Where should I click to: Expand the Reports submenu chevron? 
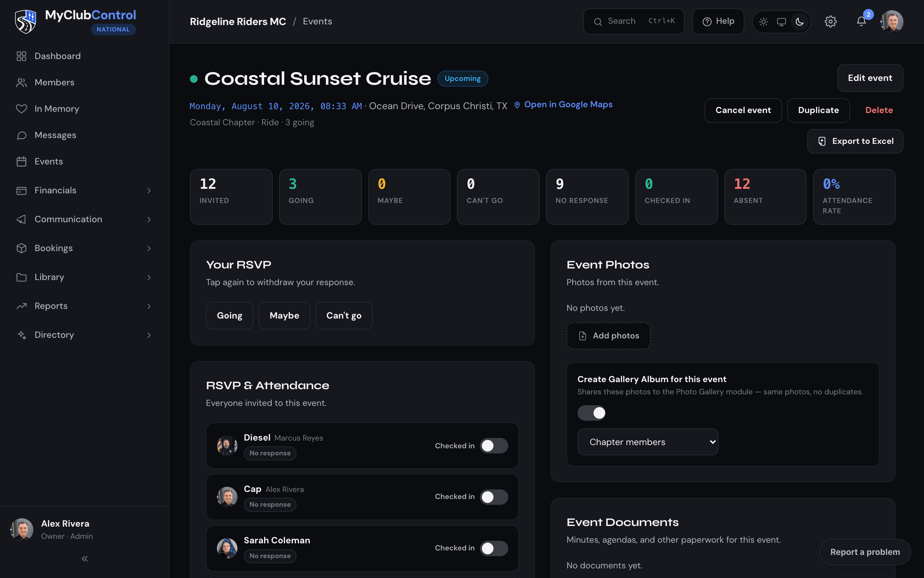(x=149, y=306)
